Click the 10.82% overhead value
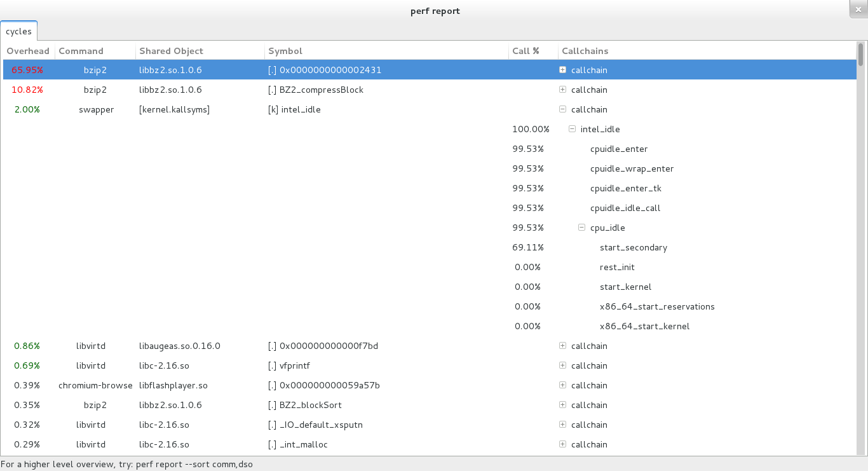This screenshot has height=471, width=868. coord(27,90)
